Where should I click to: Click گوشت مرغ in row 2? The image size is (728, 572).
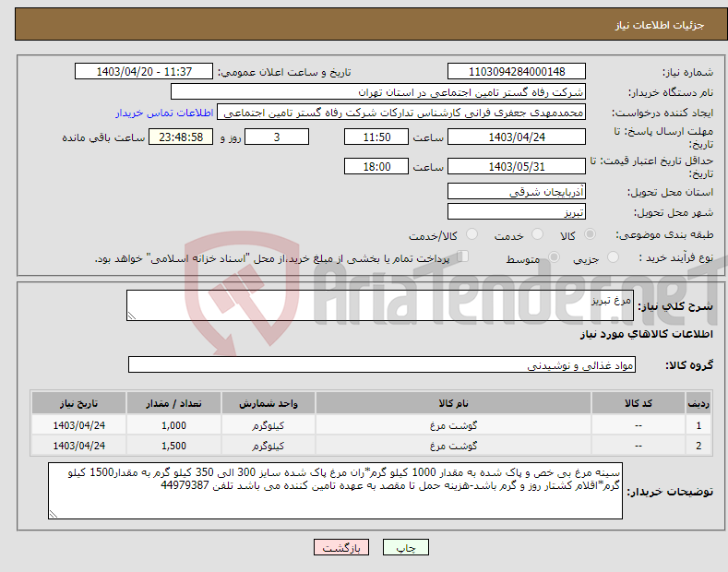click(453, 446)
